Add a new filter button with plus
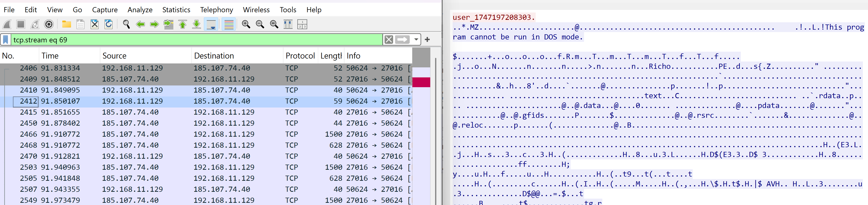The height and width of the screenshot is (205, 868). 427,39
